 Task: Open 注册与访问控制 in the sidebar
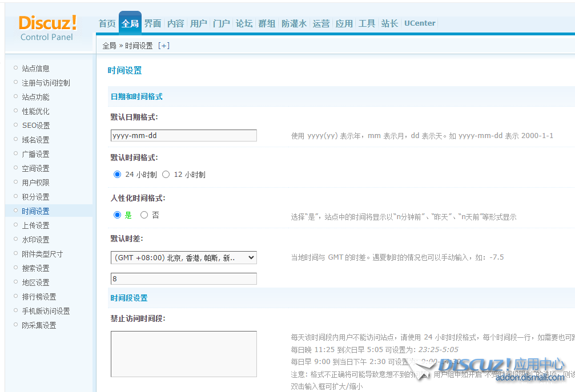coord(46,83)
